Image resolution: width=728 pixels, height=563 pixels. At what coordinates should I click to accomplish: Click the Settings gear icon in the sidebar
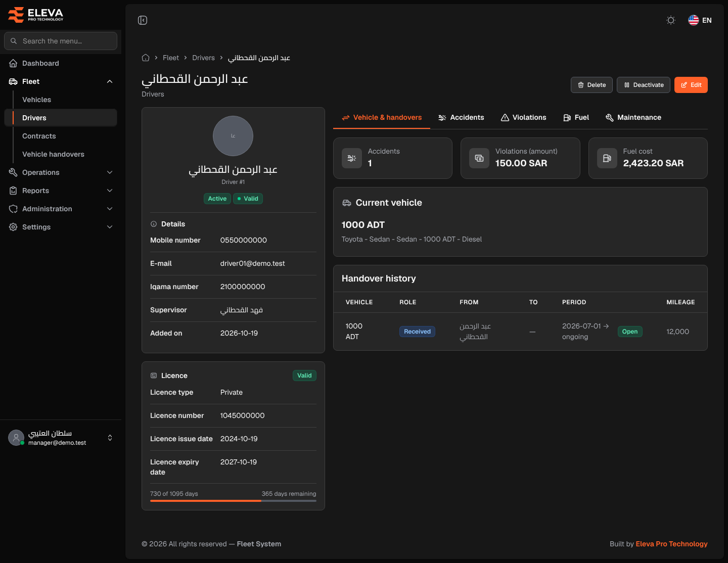click(13, 227)
